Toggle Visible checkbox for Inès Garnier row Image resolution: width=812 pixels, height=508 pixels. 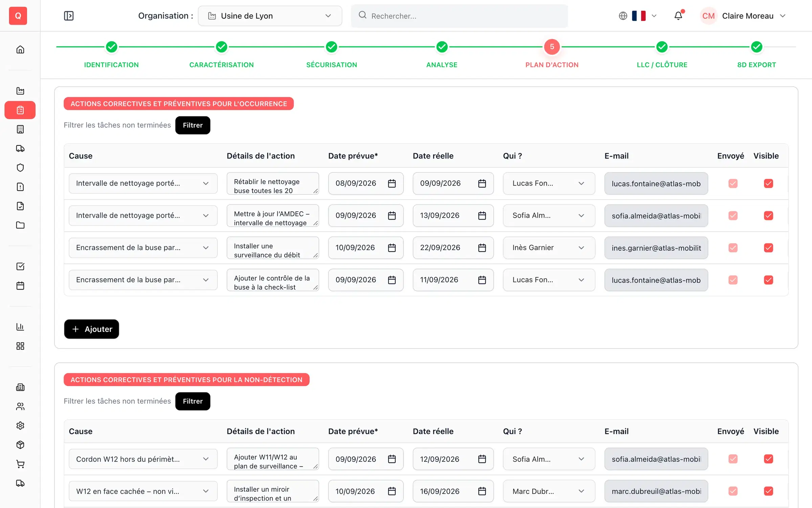(768, 248)
